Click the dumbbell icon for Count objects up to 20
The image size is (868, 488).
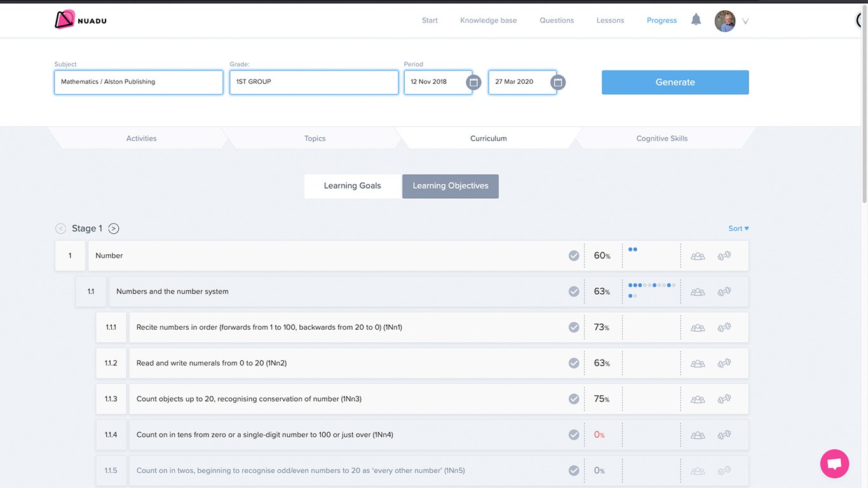(724, 399)
